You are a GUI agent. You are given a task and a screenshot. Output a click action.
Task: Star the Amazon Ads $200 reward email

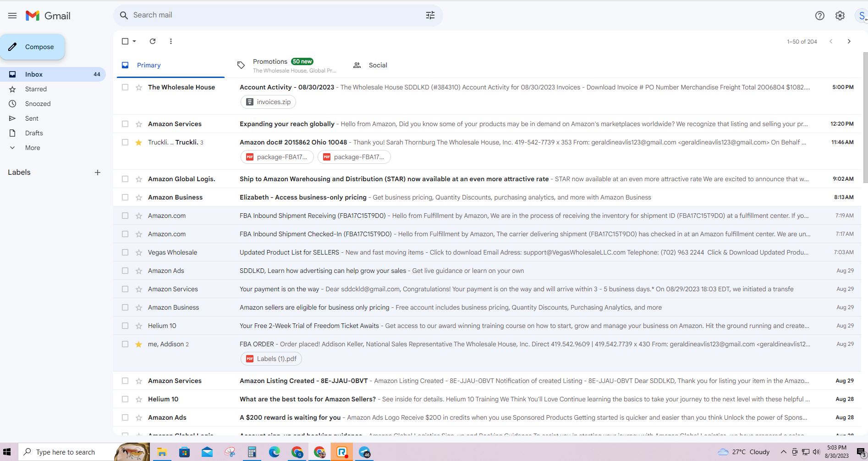(x=139, y=417)
